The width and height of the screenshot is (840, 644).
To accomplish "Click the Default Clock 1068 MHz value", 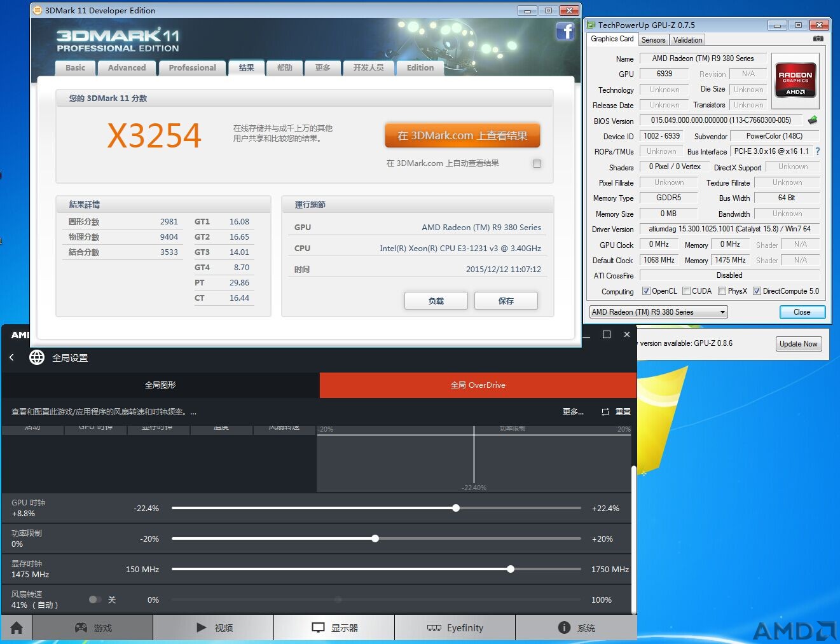I will (x=659, y=260).
